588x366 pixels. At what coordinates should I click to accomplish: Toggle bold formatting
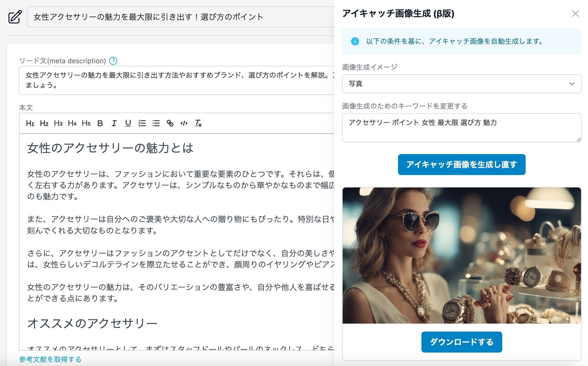click(x=100, y=123)
